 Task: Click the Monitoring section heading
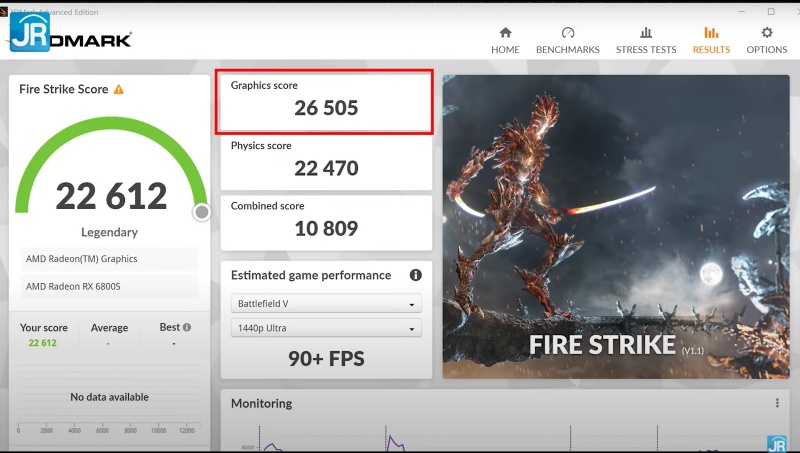tap(261, 404)
